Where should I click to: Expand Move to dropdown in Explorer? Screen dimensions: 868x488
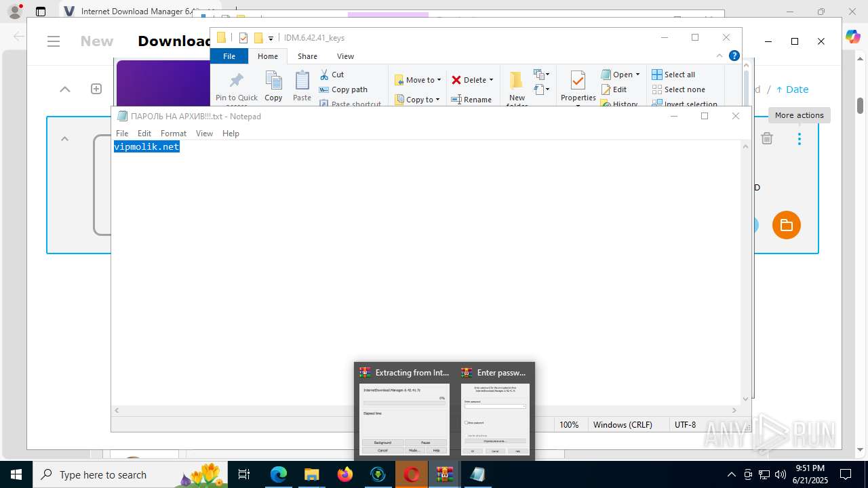click(439, 80)
